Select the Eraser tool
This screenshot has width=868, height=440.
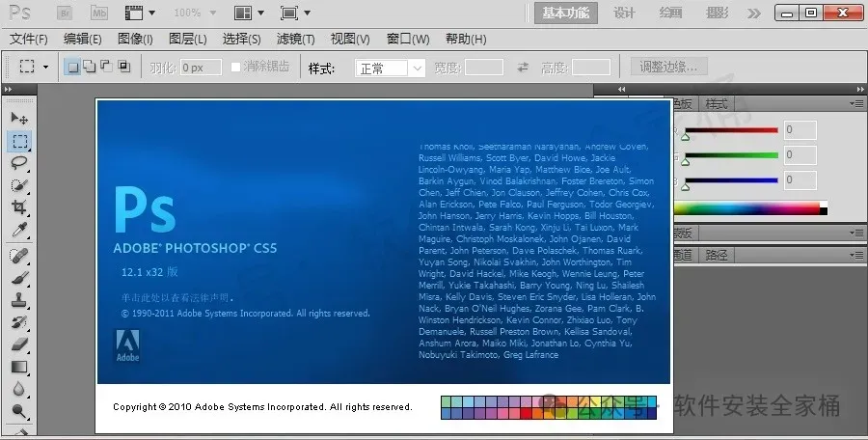tap(19, 344)
